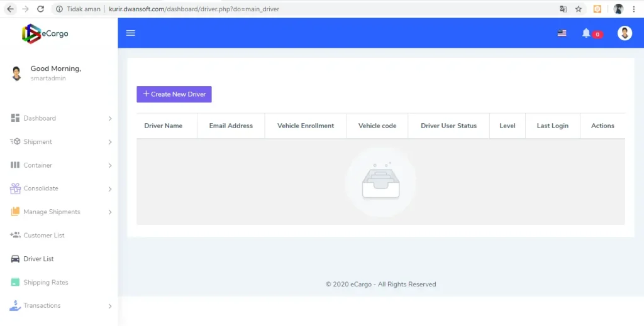The width and height of the screenshot is (644, 326).
Task: Click Create New Driver button
Action: click(x=174, y=94)
